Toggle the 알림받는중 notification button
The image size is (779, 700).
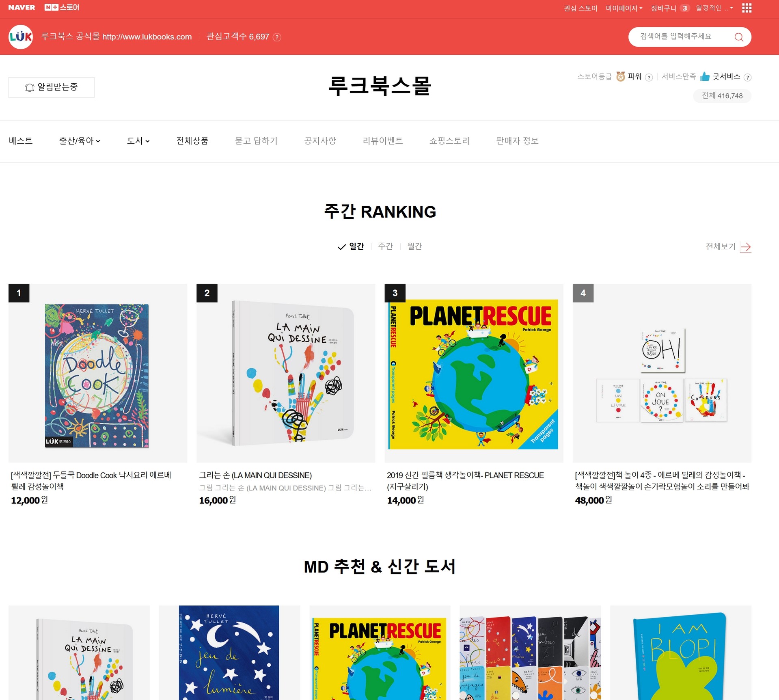point(52,87)
